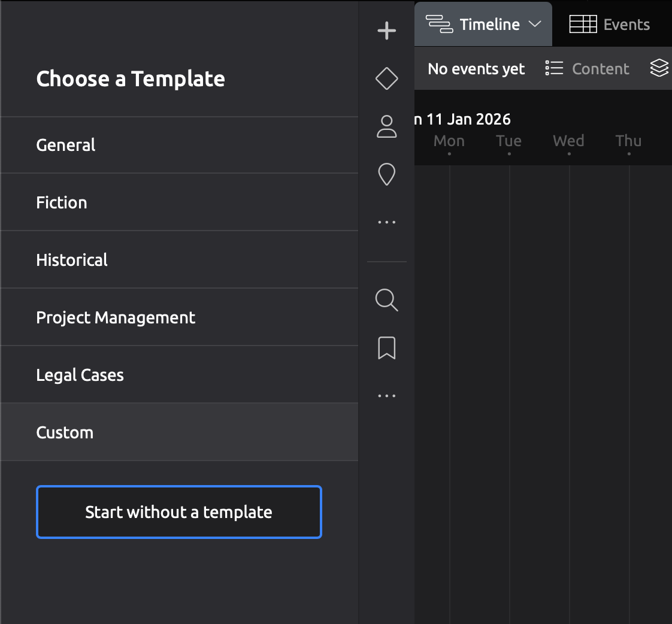Open the magnifying glass search icon
The width and height of the screenshot is (672, 624).
point(386,300)
